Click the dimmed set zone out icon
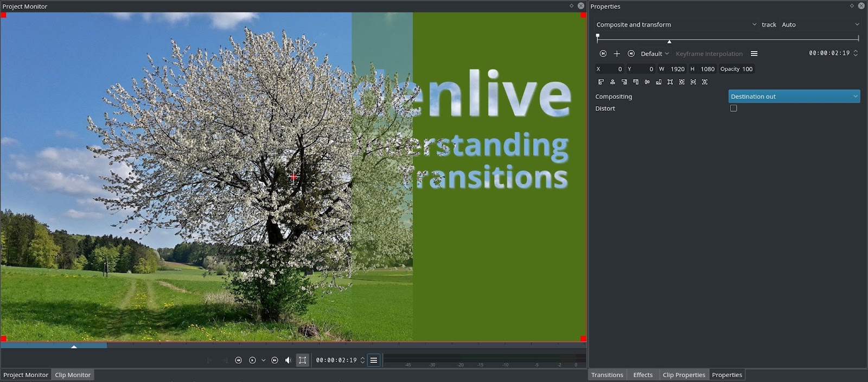868x382 pixels. [224, 360]
